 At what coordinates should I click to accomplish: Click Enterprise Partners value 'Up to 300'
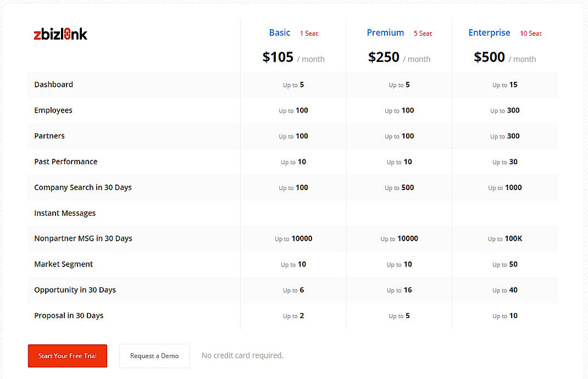coord(505,136)
